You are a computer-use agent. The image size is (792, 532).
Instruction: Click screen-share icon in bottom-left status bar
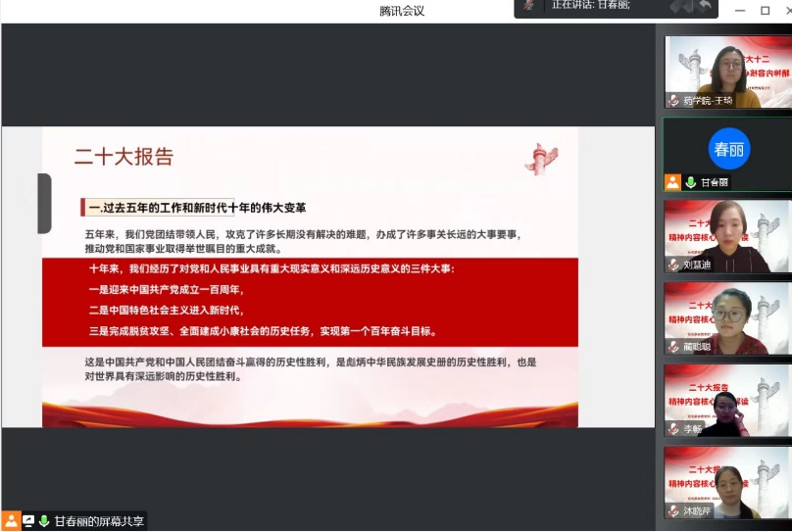(x=28, y=521)
